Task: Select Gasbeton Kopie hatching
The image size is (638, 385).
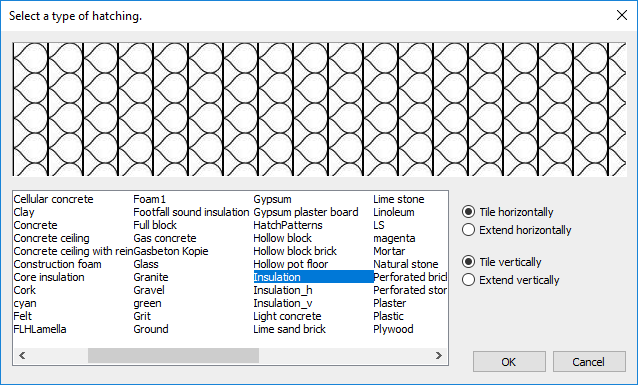Action: point(171,252)
